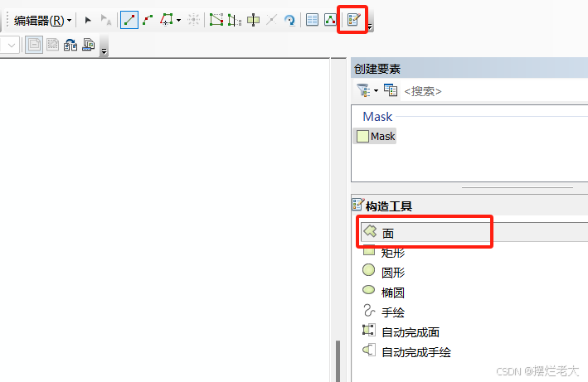The image size is (588, 382).
Task: Open the Attributes window icon
Action: [312, 20]
